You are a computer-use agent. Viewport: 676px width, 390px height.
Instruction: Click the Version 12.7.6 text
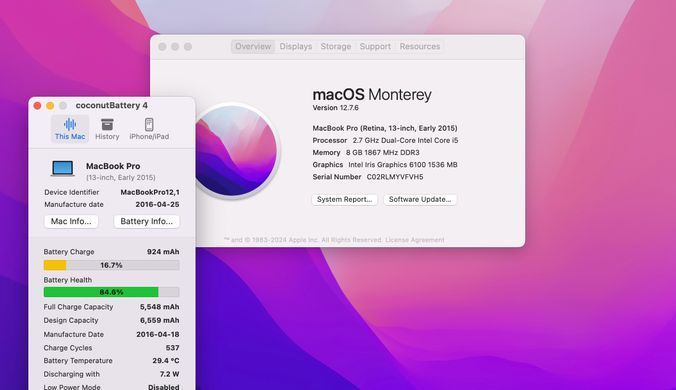335,108
